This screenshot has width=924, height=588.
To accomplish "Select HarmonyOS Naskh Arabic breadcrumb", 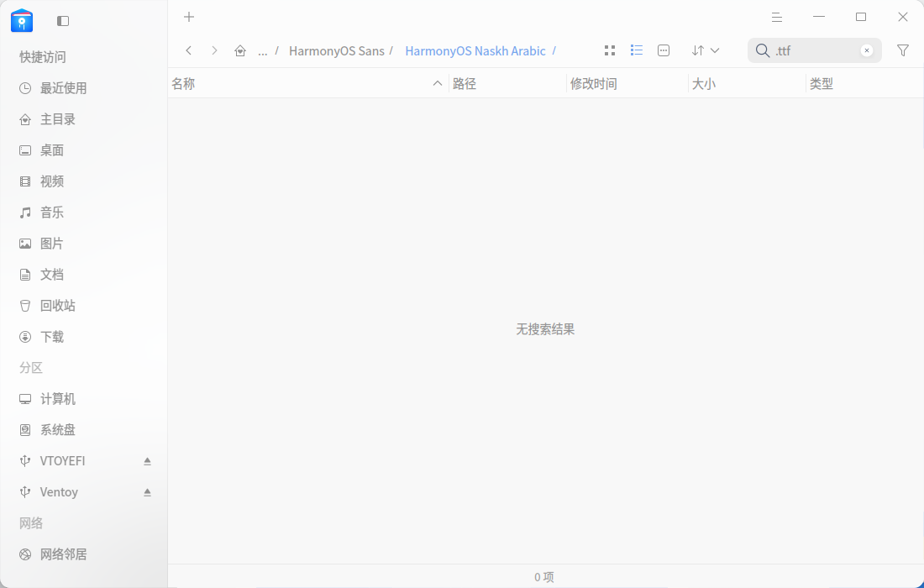I will pyautogui.click(x=475, y=51).
